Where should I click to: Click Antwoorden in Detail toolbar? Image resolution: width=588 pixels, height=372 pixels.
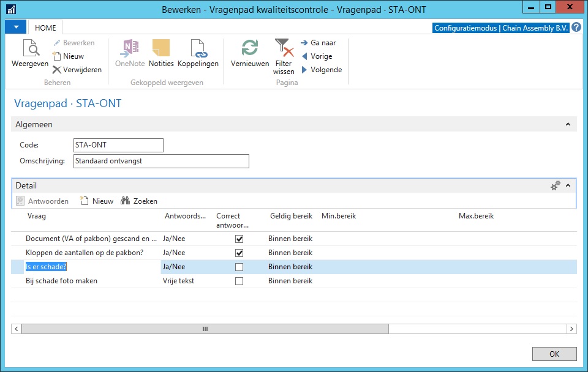(42, 201)
